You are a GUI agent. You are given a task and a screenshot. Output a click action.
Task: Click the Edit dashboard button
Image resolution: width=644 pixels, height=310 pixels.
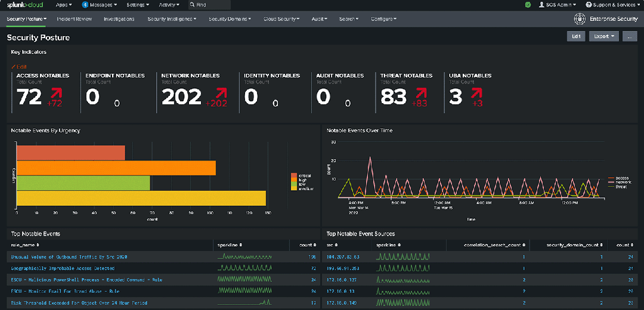[x=576, y=36]
